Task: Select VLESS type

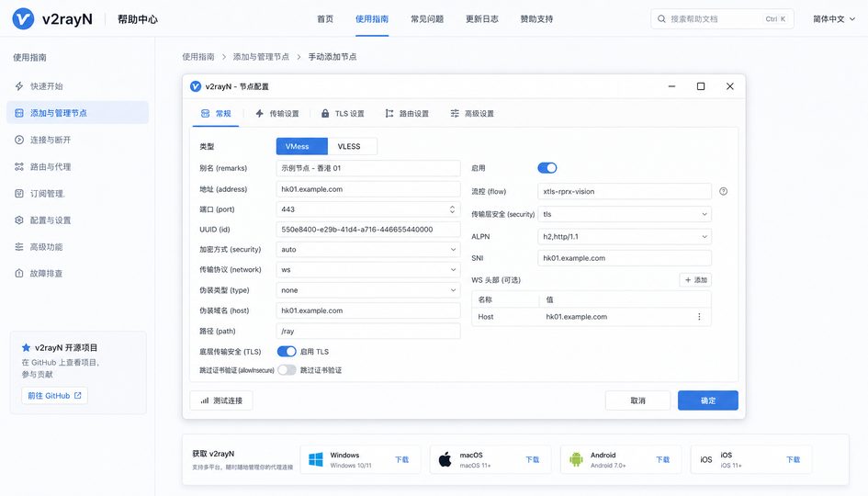Action: coord(353,146)
